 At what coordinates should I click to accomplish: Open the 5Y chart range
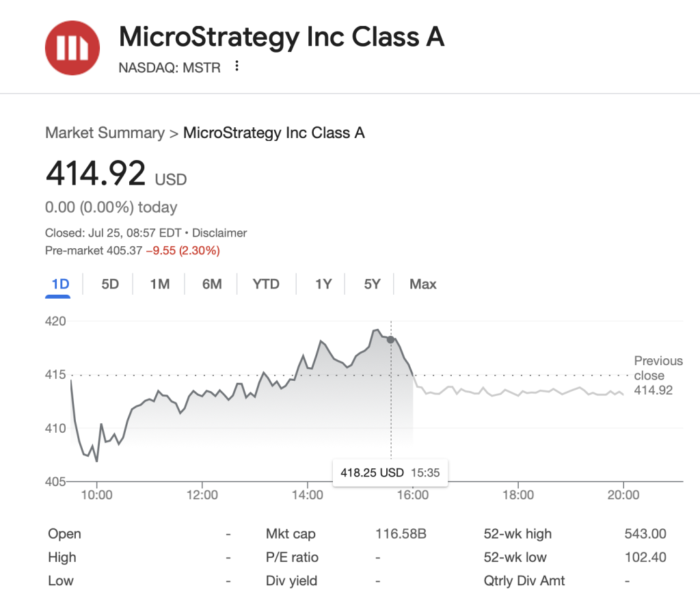pyautogui.click(x=372, y=284)
